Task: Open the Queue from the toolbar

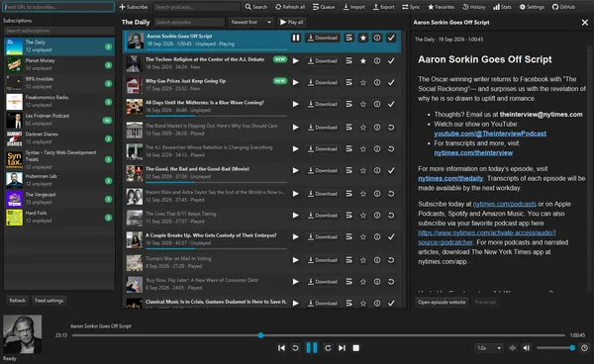Action: 324,7
